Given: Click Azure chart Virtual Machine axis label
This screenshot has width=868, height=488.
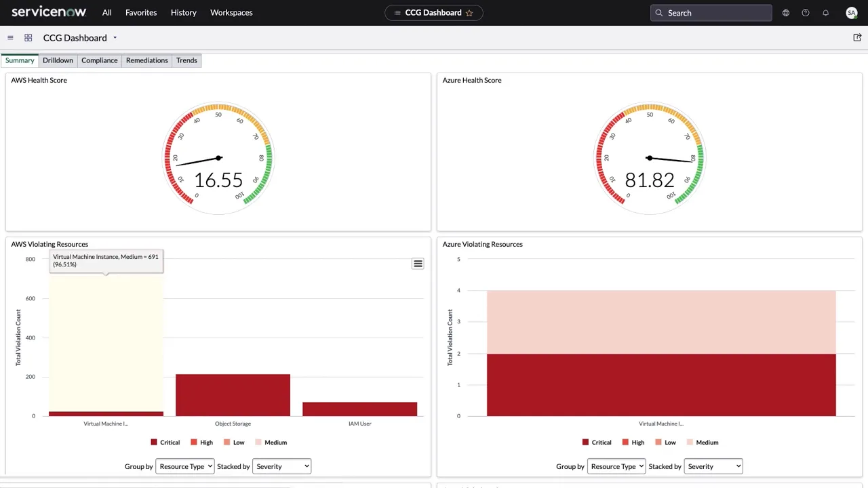Looking at the screenshot, I should [x=660, y=424].
